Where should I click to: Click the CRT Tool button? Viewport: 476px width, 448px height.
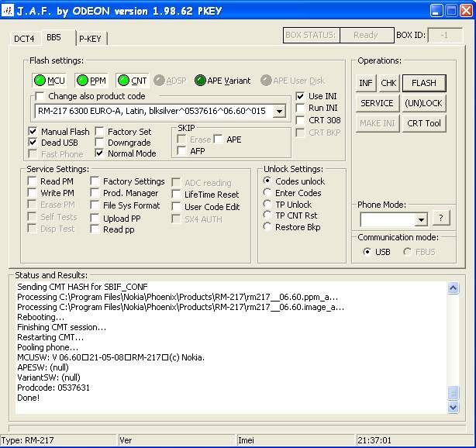424,123
